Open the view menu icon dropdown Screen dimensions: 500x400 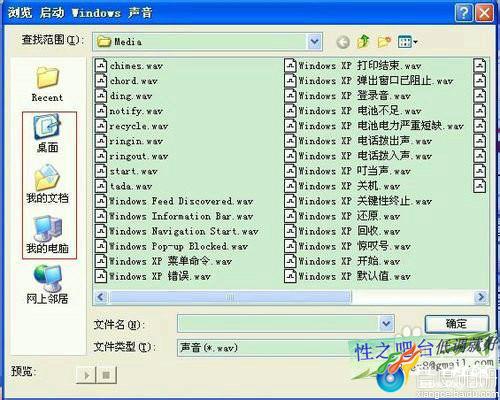click(x=407, y=42)
